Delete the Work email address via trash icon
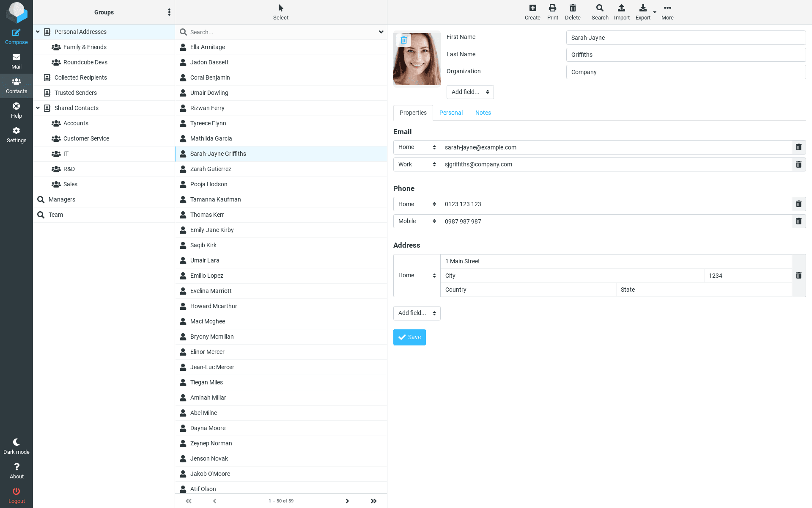This screenshot has width=812, height=508. (798, 164)
